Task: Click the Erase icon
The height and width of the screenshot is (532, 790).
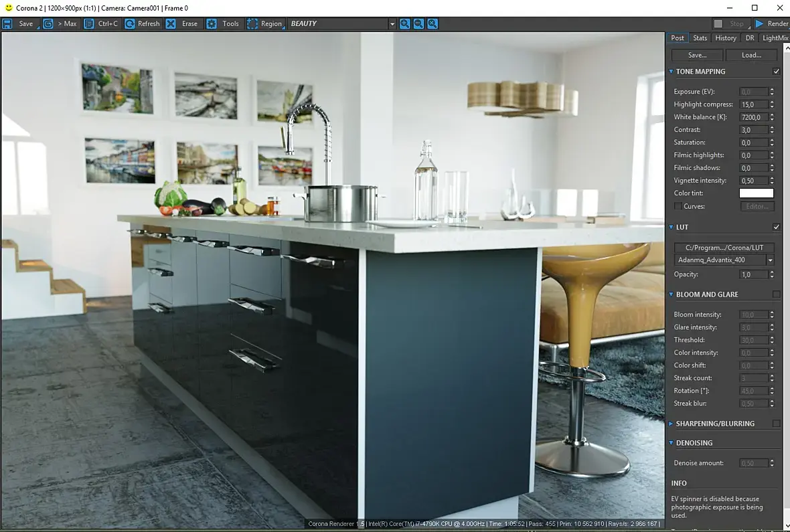Action: tap(171, 23)
